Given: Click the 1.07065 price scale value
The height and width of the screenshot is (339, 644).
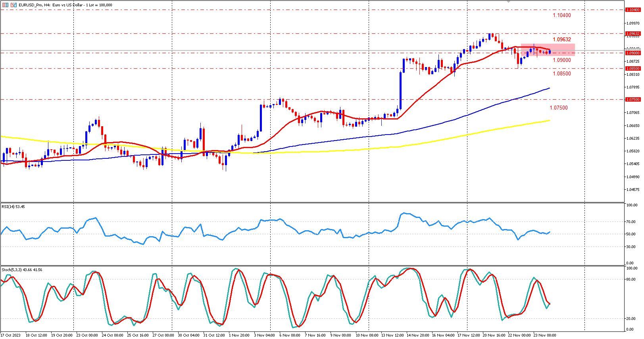Looking at the screenshot, I should (x=633, y=113).
